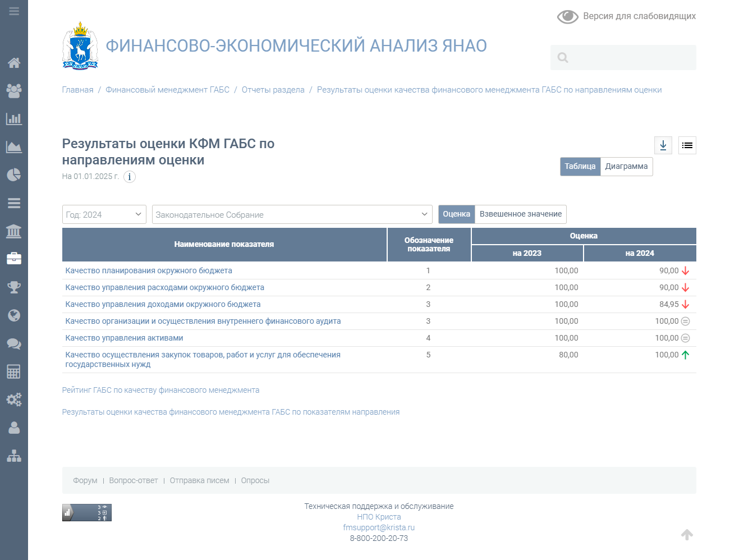730x560 pixels.
Task: Toggle the version for visually impaired
Action: (x=626, y=16)
